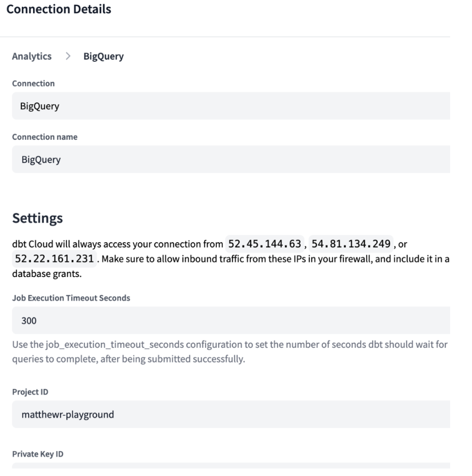Click the Connection label above BigQuery

[33, 84]
